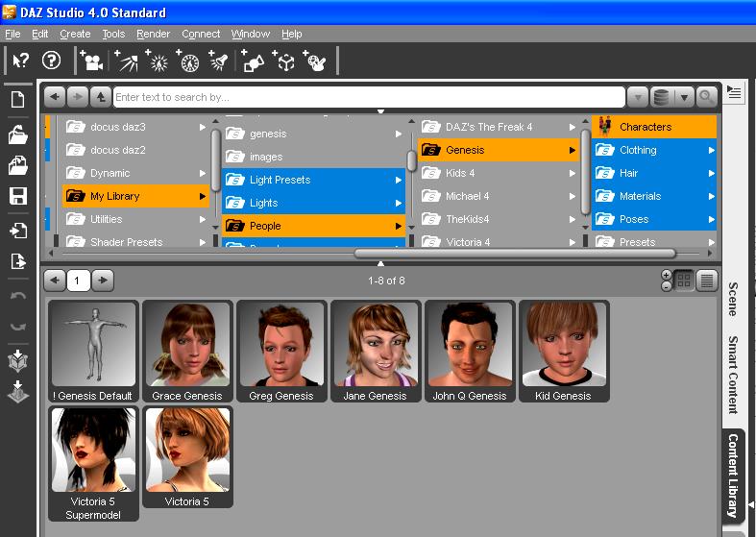Viewport: 756px width, 537px height.
Task: Click the What's This help cursor icon
Action: click(x=21, y=61)
